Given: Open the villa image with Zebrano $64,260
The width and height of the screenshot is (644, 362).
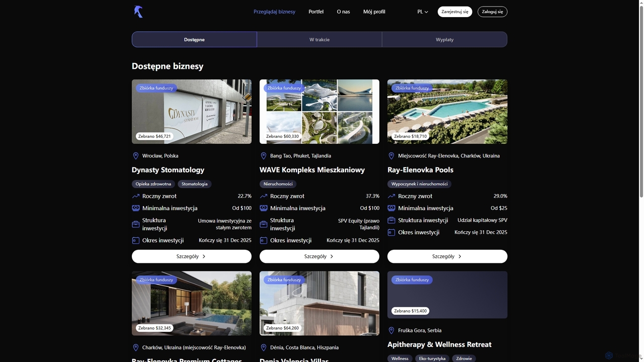Looking at the screenshot, I should (x=319, y=303).
